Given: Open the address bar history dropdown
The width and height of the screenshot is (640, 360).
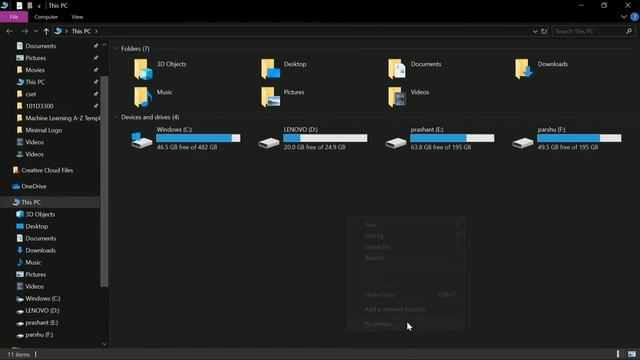Looking at the screenshot, I should click(535, 31).
